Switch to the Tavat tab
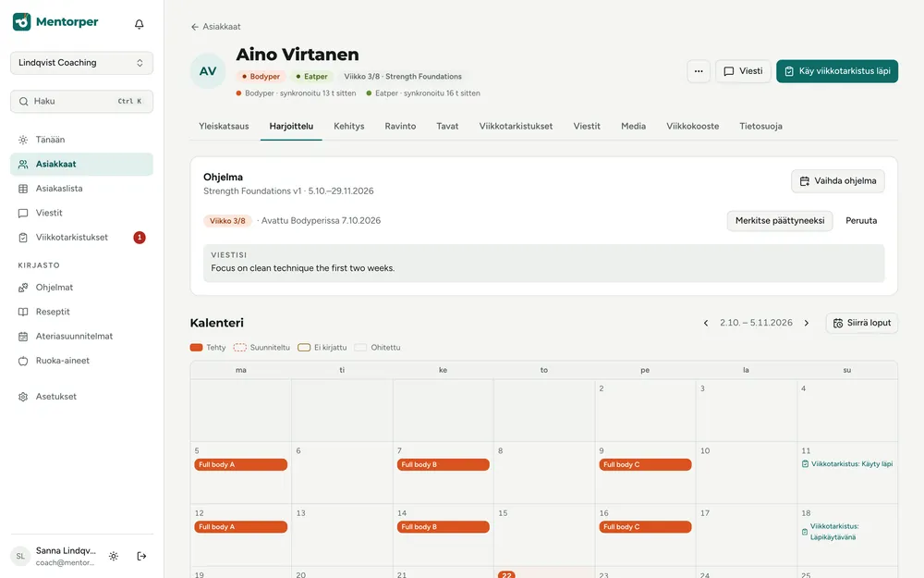 coord(447,126)
